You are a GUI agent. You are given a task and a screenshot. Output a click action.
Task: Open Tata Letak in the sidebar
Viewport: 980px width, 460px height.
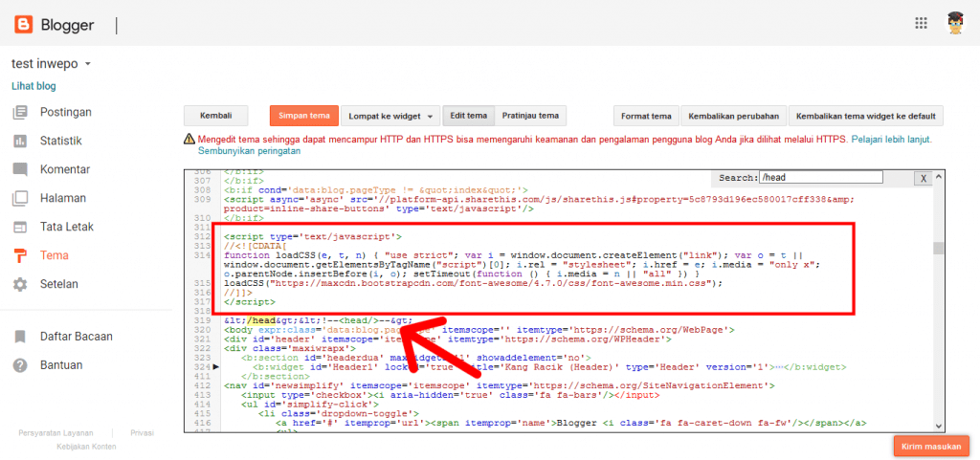click(67, 227)
